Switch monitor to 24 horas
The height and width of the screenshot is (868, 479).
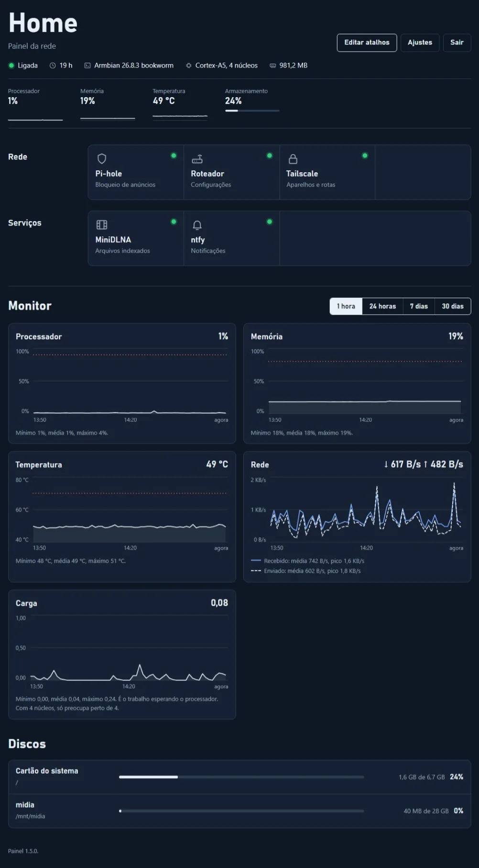(382, 306)
